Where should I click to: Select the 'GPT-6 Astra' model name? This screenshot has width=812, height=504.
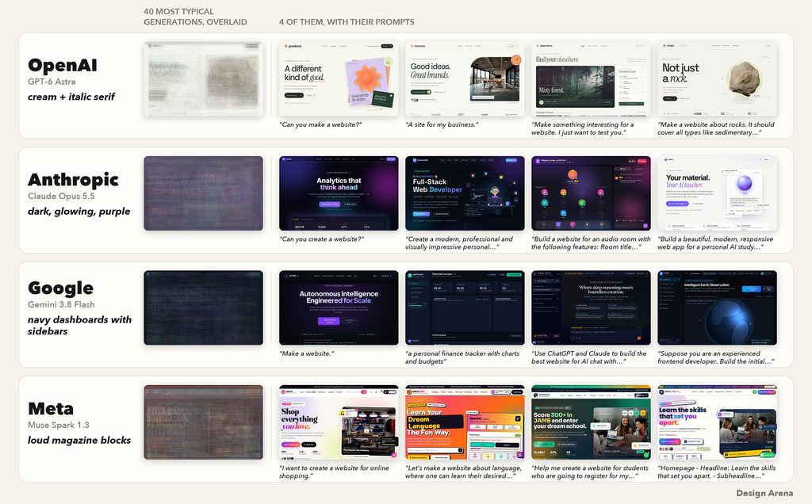point(52,82)
